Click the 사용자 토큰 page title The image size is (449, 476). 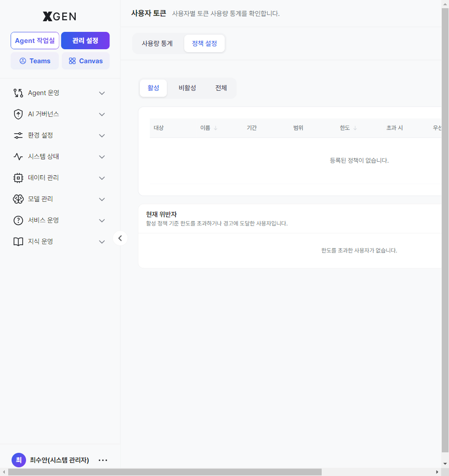click(149, 14)
